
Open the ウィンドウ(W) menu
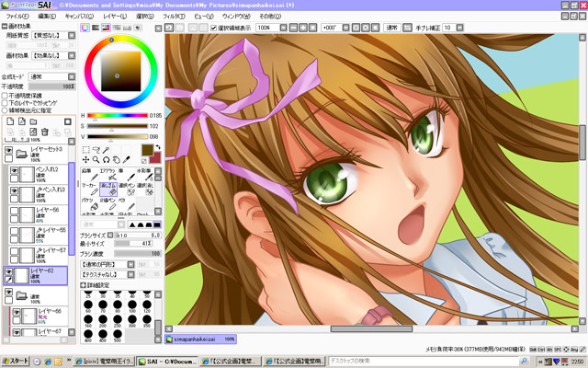pyautogui.click(x=236, y=17)
